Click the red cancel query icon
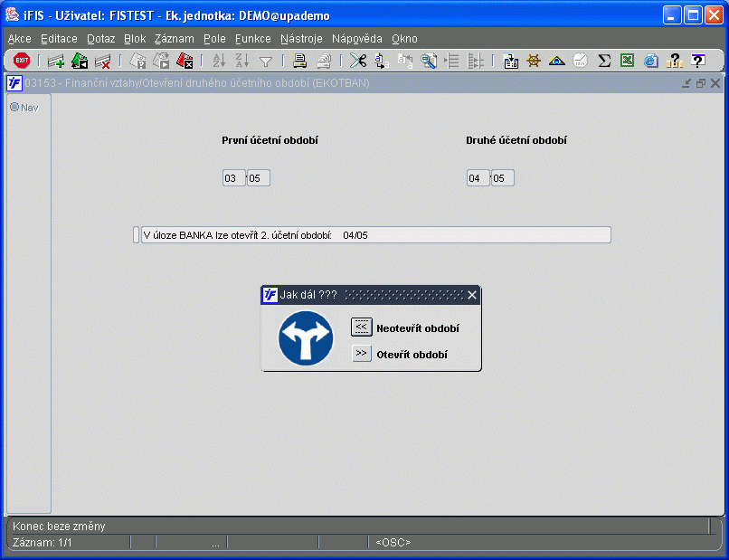Image resolution: width=729 pixels, height=560 pixels. 185,61
